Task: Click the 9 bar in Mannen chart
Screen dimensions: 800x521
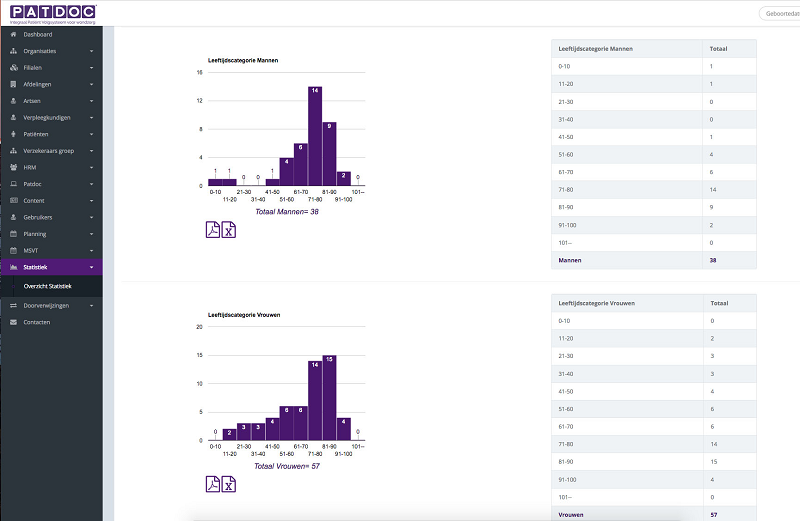Action: coord(329,154)
